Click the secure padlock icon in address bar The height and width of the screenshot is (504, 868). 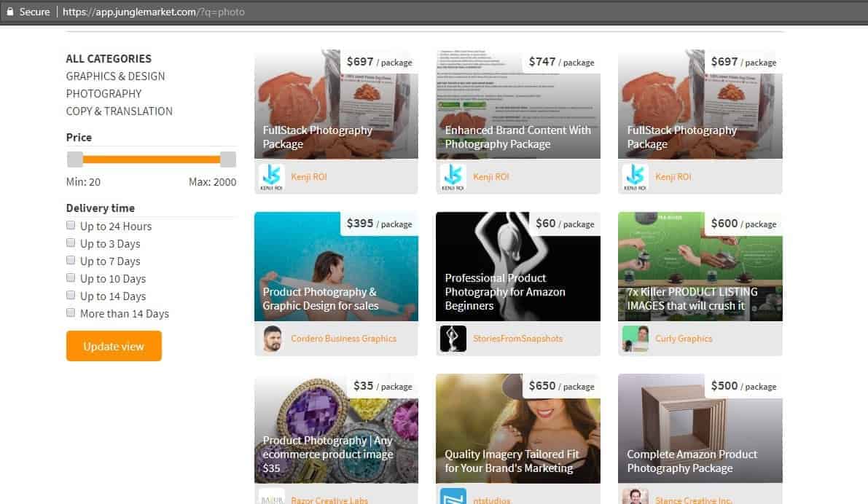click(x=10, y=12)
